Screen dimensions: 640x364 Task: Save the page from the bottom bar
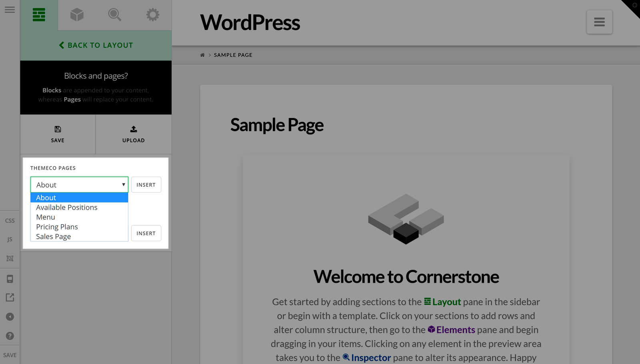[x=10, y=355]
